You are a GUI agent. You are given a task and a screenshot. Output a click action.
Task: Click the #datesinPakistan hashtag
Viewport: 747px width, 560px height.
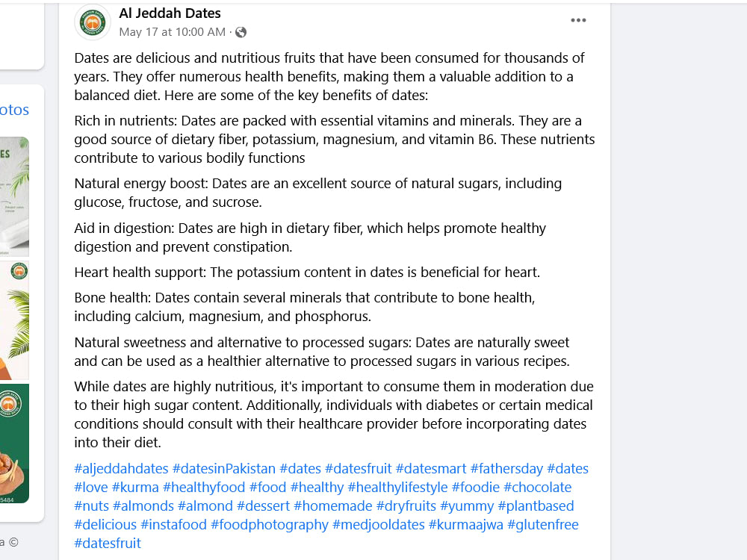point(224,469)
